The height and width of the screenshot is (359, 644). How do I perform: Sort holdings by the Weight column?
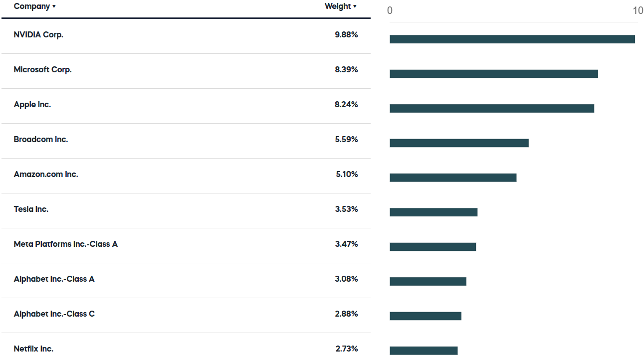(340, 6)
